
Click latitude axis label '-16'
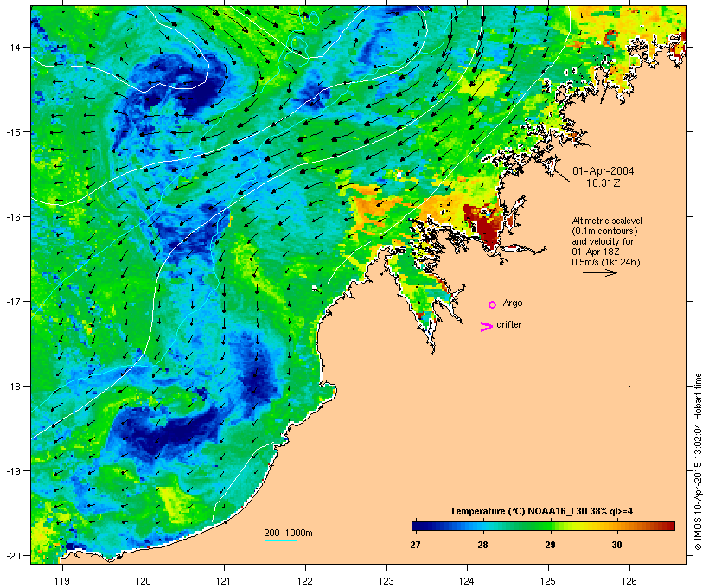pyautogui.click(x=13, y=217)
